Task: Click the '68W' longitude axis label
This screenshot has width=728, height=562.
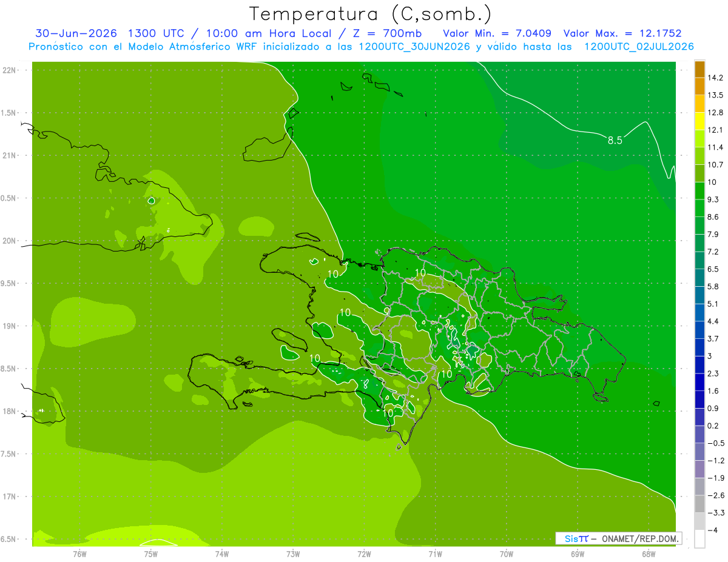Action: 649,554
